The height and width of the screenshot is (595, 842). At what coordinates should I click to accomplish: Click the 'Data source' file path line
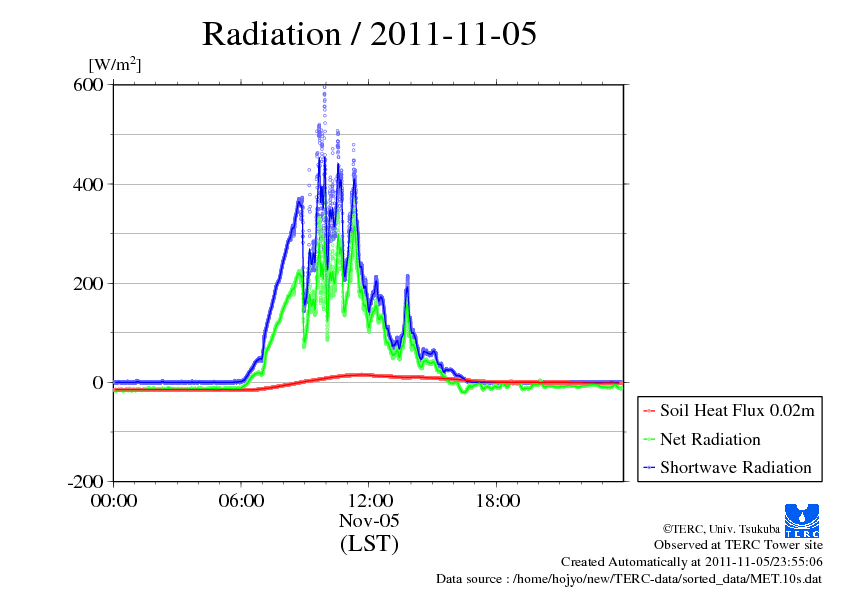629,579
